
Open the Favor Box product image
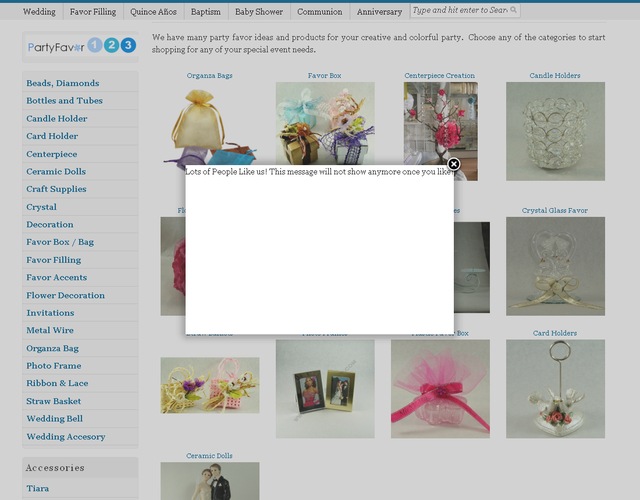325,124
